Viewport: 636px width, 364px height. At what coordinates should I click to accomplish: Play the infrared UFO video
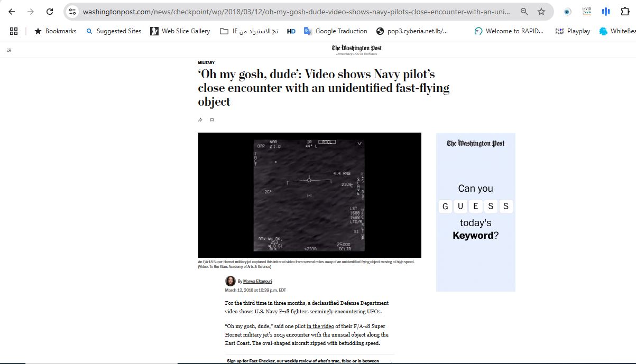coord(309,195)
